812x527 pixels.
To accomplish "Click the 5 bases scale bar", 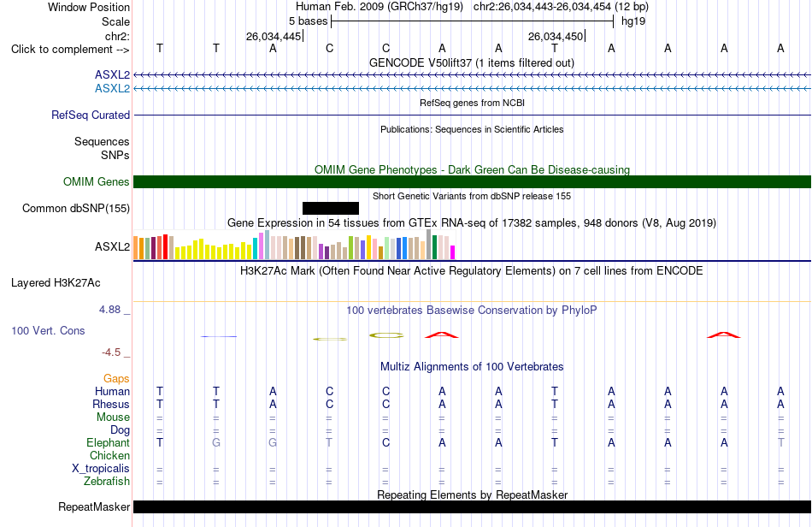I will (x=473, y=21).
